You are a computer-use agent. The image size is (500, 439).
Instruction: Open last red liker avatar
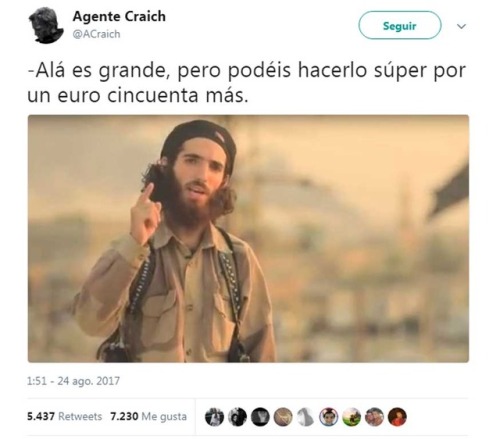point(397,417)
